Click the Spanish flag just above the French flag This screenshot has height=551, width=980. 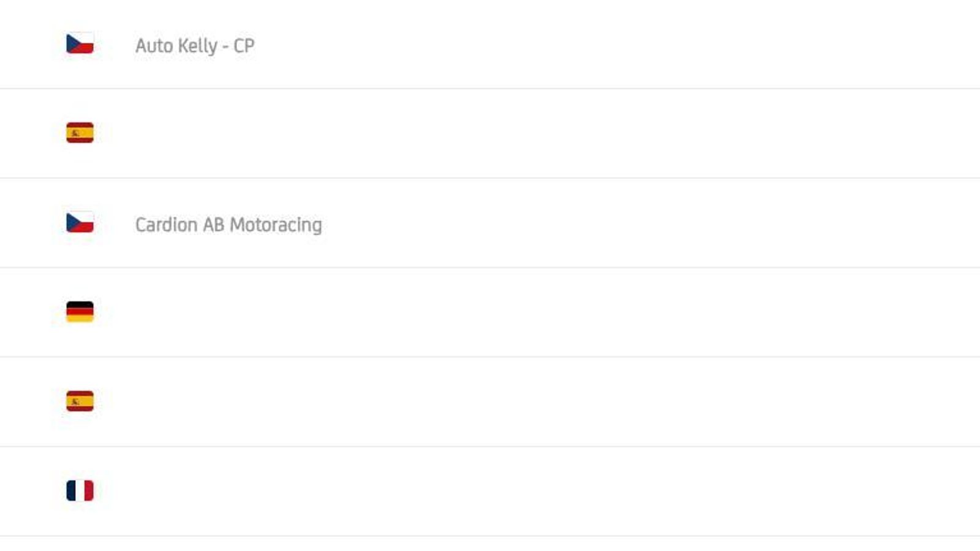click(80, 401)
